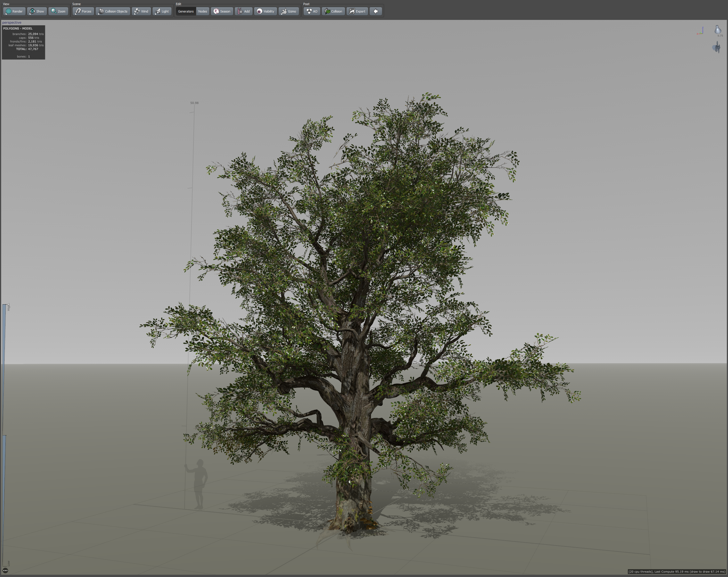Toggle the scene Light button
The height and width of the screenshot is (577, 728).
162,11
